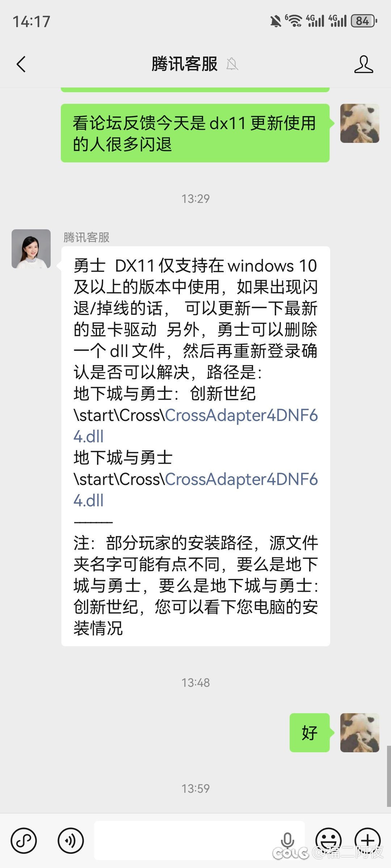Select the green dx11 闪退 message bubble

(x=195, y=133)
